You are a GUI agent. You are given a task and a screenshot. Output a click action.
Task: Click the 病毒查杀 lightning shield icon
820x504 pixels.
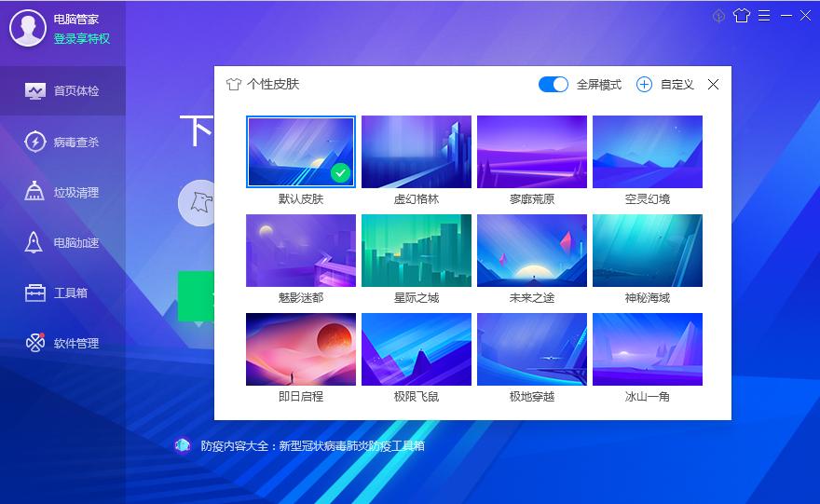35,142
